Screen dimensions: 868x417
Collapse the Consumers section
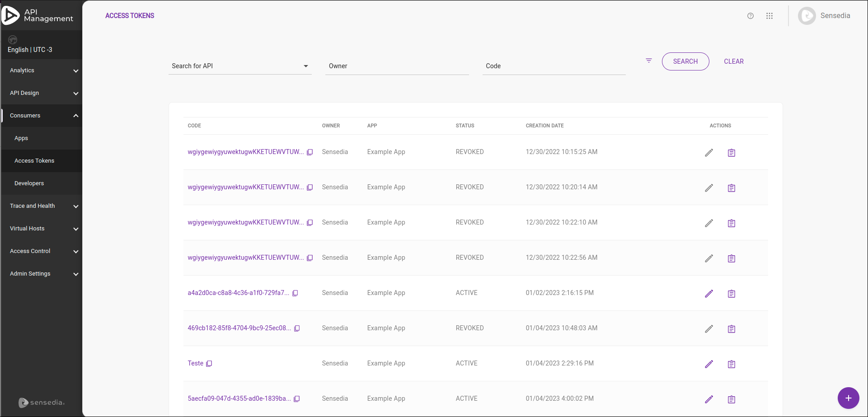coord(41,116)
